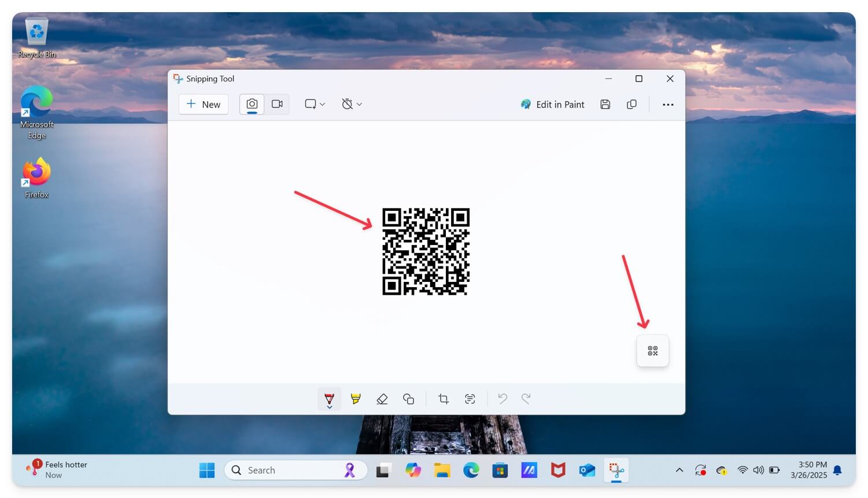Click the sync status tray icon
The height and width of the screenshot is (498, 868).
[701, 470]
